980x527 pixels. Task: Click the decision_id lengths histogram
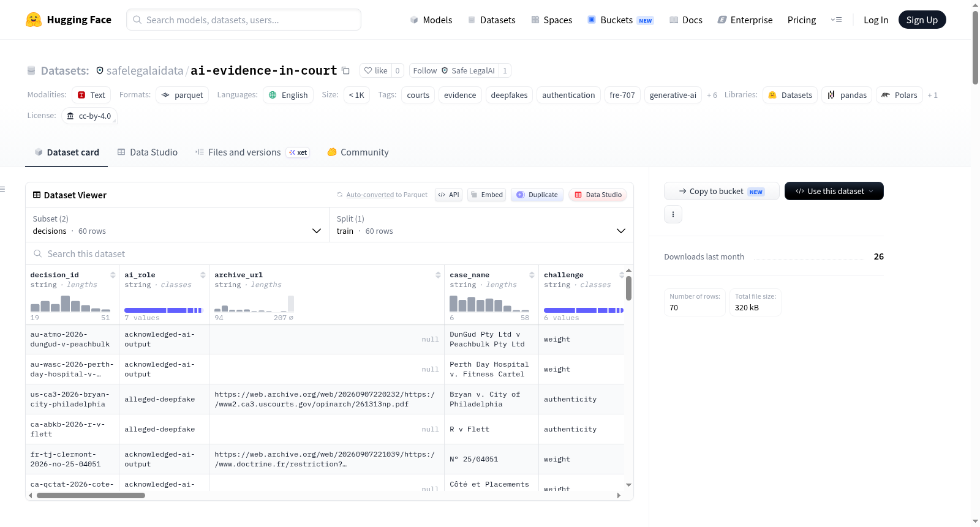(70, 304)
